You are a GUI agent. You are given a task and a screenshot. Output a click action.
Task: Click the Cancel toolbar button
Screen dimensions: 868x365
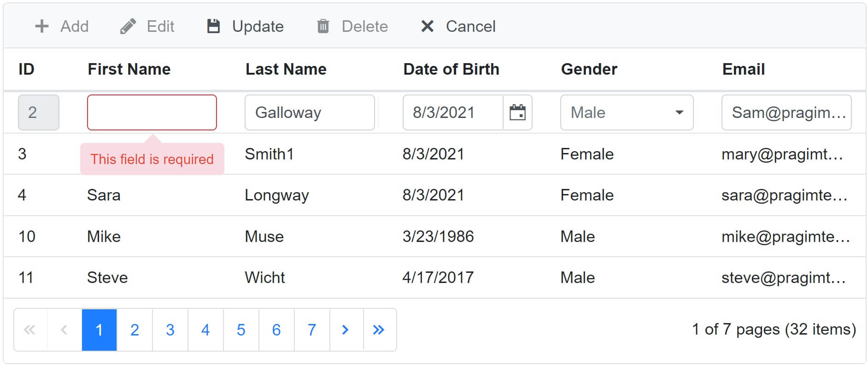[458, 26]
